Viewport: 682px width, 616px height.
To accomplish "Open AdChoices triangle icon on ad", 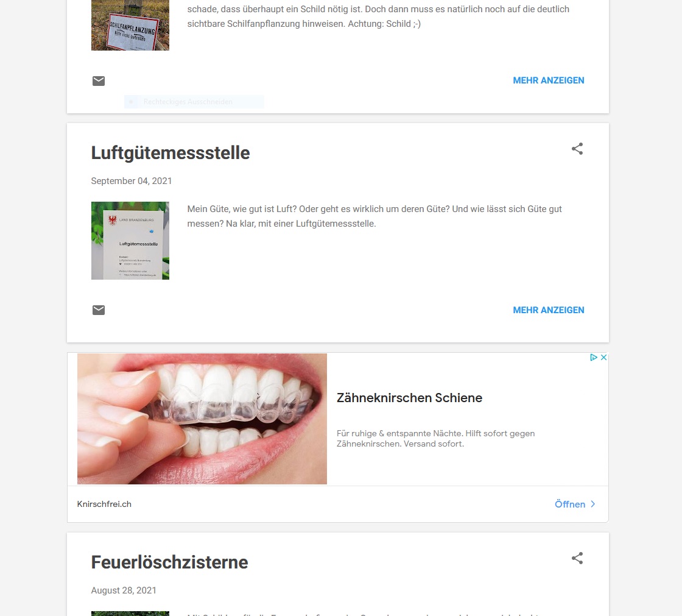I will [x=594, y=358].
